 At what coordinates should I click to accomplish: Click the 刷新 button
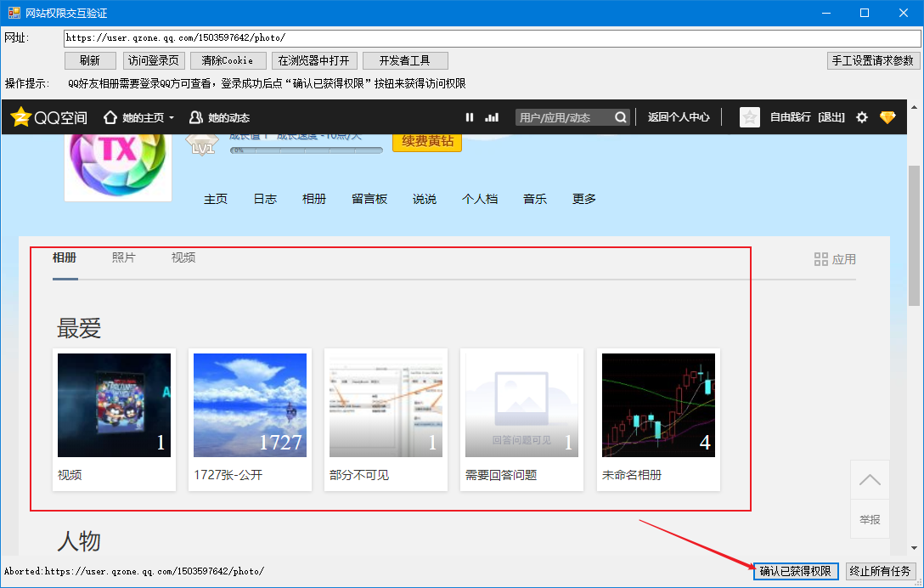pyautogui.click(x=90, y=60)
